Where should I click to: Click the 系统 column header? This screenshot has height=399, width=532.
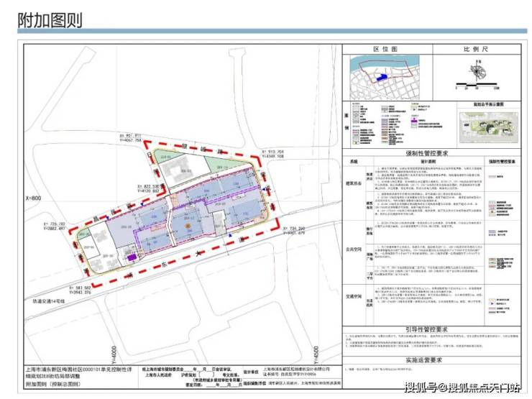(354, 162)
